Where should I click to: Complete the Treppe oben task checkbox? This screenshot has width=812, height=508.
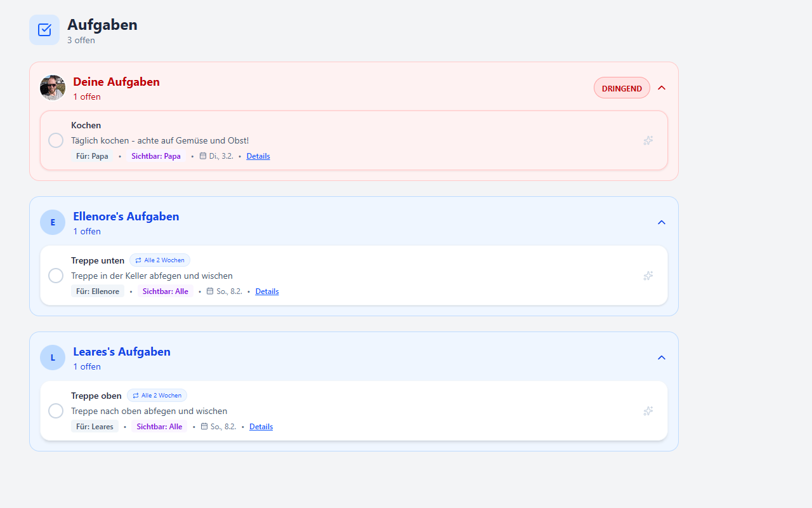click(x=56, y=411)
